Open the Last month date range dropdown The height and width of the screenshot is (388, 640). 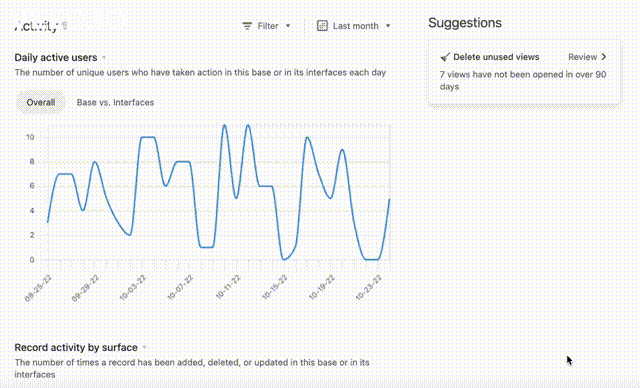tap(354, 26)
